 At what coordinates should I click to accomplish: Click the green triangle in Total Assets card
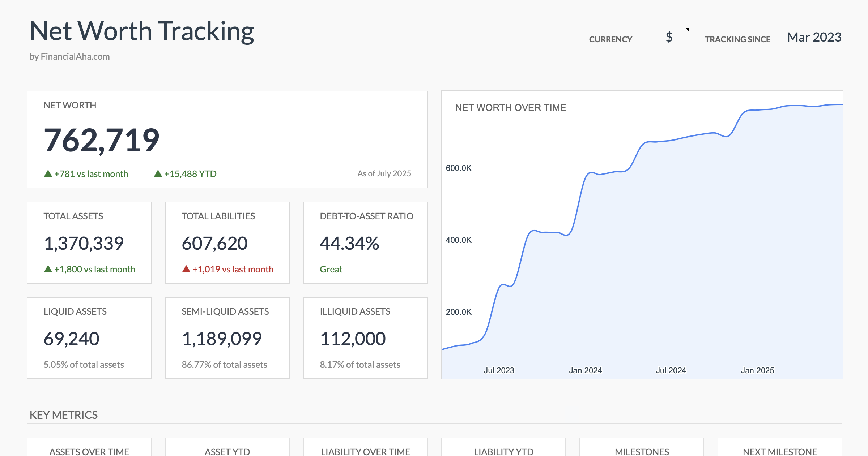click(48, 269)
